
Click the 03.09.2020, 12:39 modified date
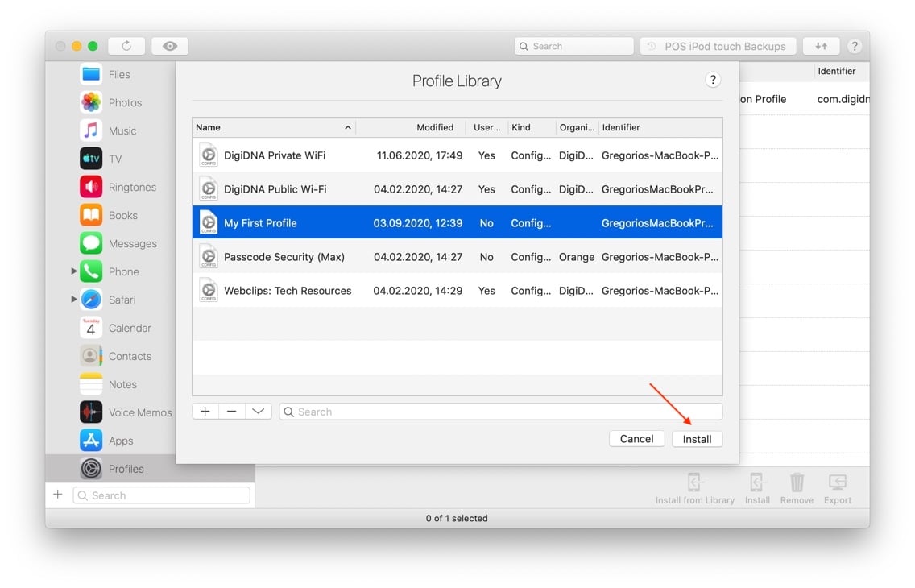(418, 223)
